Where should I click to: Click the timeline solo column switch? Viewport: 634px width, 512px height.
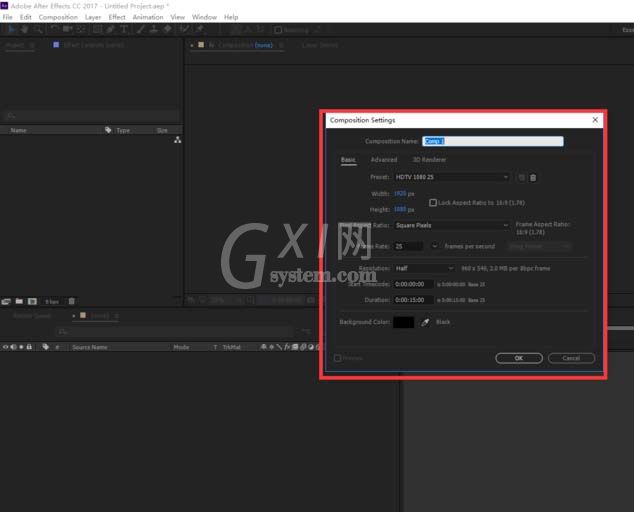[x=21, y=347]
